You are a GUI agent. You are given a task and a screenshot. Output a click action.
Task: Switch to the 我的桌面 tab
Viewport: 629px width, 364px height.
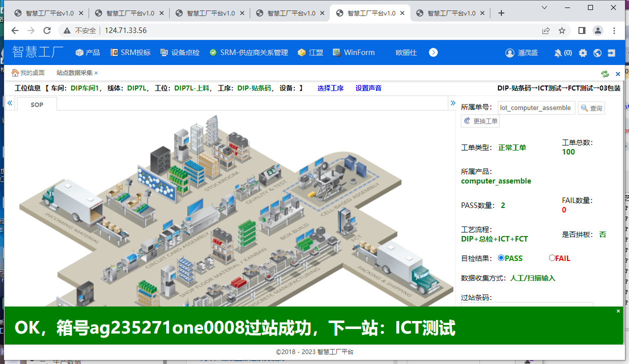[28, 73]
